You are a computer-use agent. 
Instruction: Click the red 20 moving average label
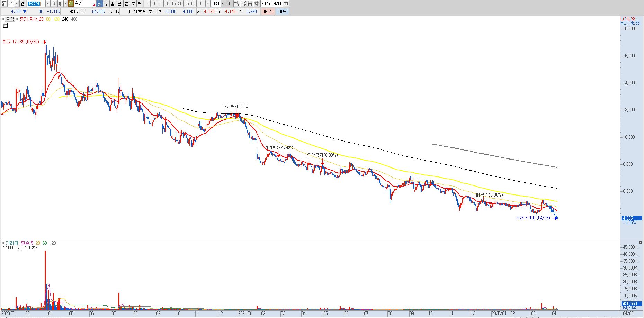pos(41,19)
